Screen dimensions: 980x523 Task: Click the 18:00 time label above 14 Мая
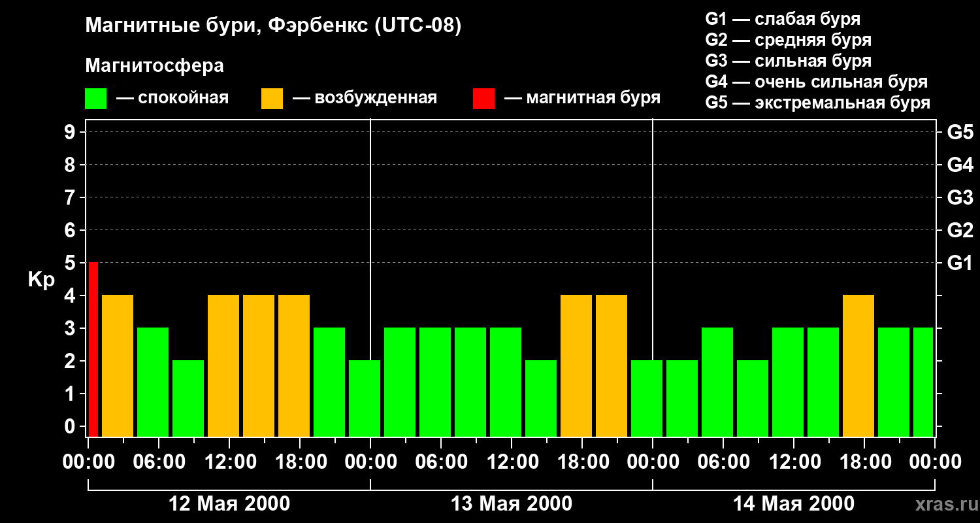[864, 462]
